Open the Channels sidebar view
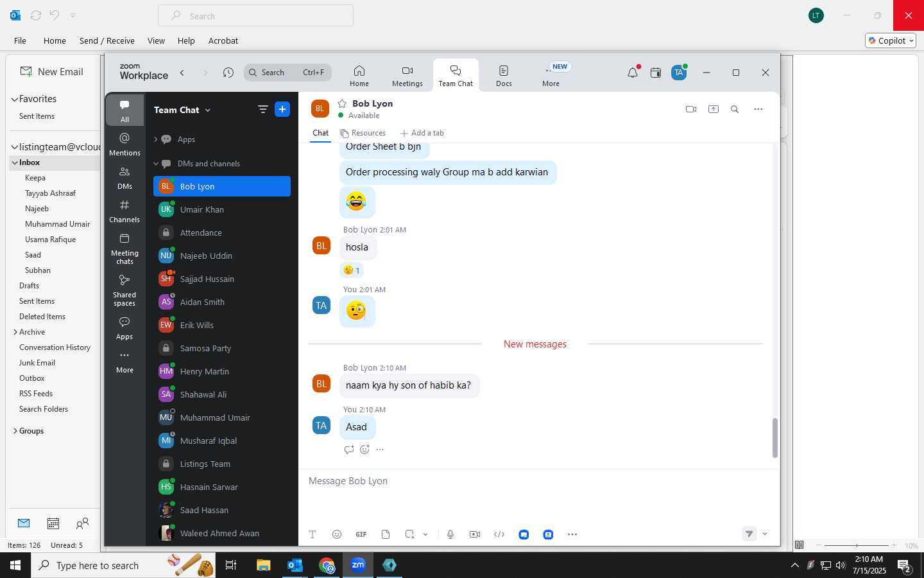Screen dimensions: 924x578 pyautogui.click(x=124, y=211)
